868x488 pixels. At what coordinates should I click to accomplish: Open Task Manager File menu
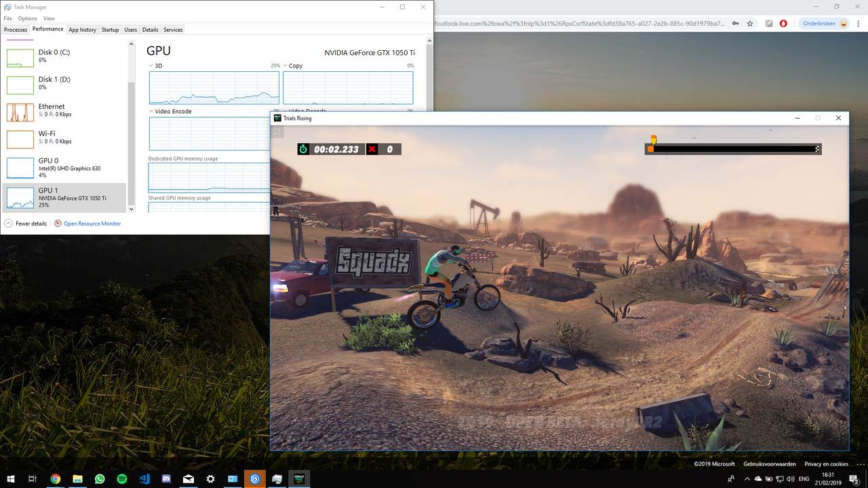(x=8, y=18)
